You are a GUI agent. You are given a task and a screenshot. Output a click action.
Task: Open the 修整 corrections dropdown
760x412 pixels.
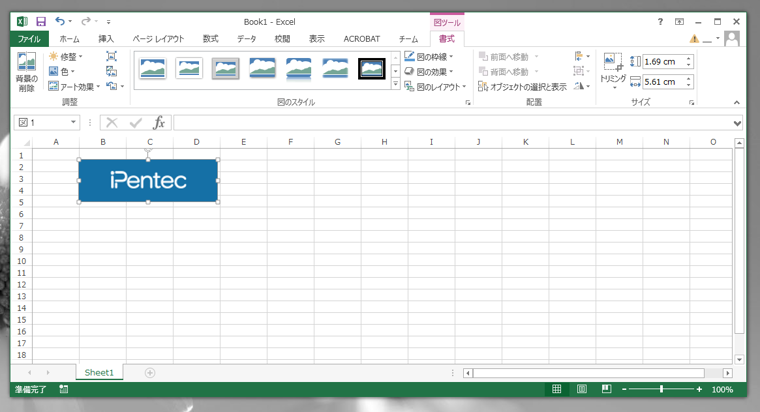pos(66,57)
